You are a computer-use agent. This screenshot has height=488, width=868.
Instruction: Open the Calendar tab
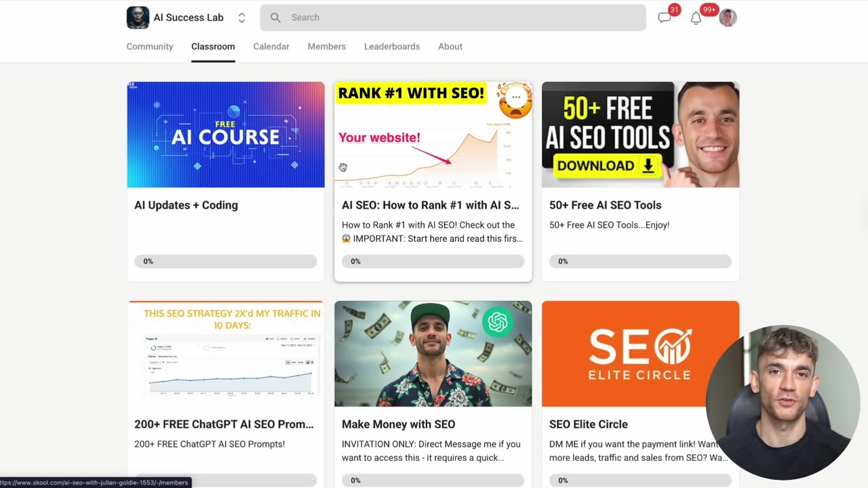(271, 47)
